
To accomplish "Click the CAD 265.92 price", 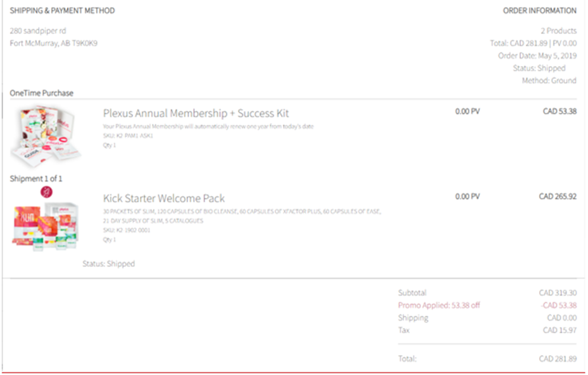I will pyautogui.click(x=558, y=197).
